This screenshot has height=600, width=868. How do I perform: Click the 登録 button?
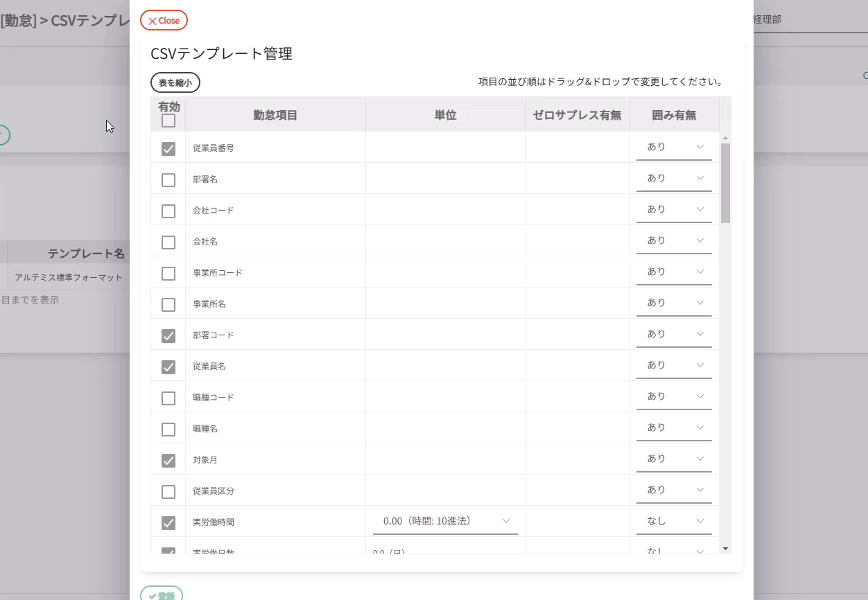pyautogui.click(x=162, y=595)
